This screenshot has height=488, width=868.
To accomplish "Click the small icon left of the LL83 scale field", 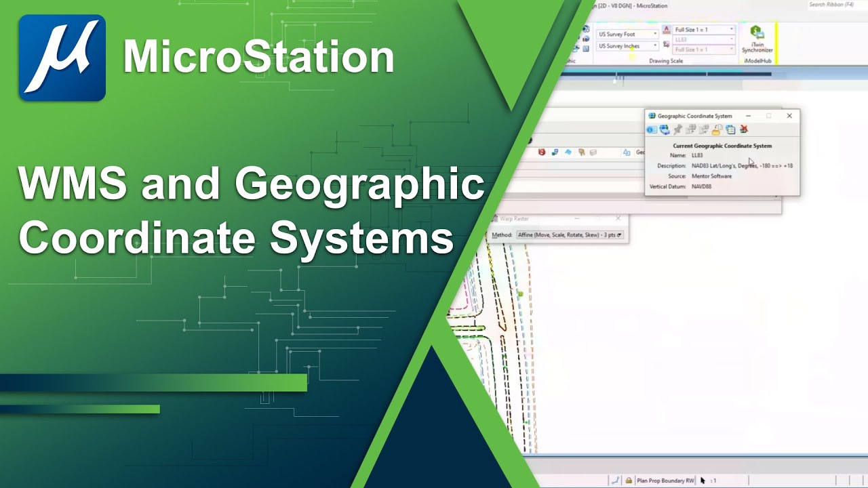I will tap(666, 44).
